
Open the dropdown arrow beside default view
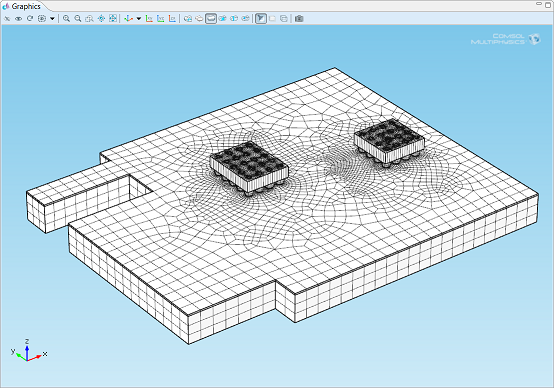(138, 19)
